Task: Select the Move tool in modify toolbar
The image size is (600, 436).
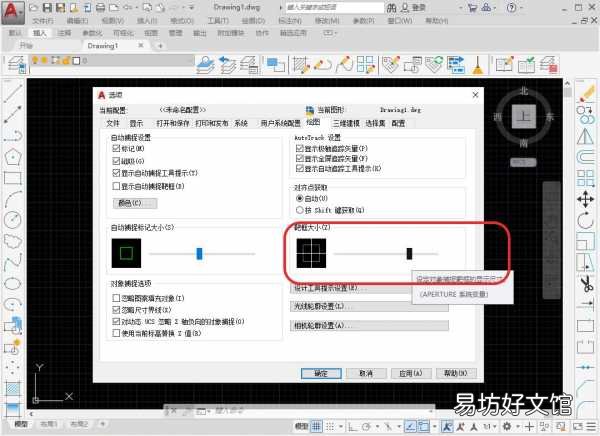Action: click(x=585, y=199)
